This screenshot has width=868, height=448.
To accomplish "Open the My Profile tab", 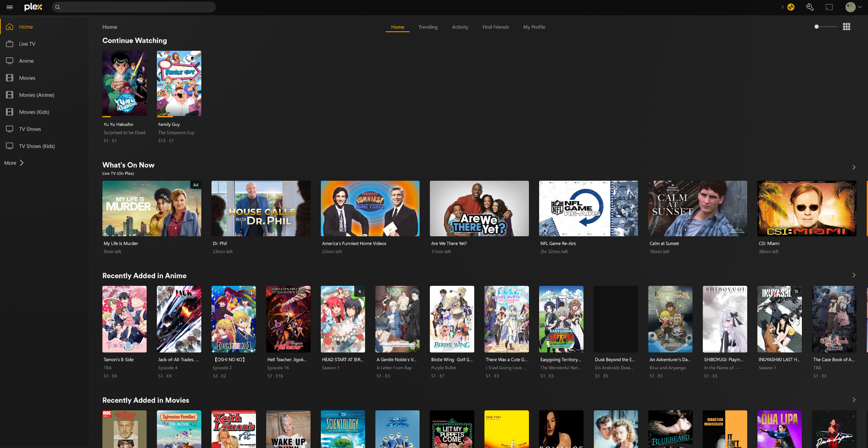I will point(534,27).
